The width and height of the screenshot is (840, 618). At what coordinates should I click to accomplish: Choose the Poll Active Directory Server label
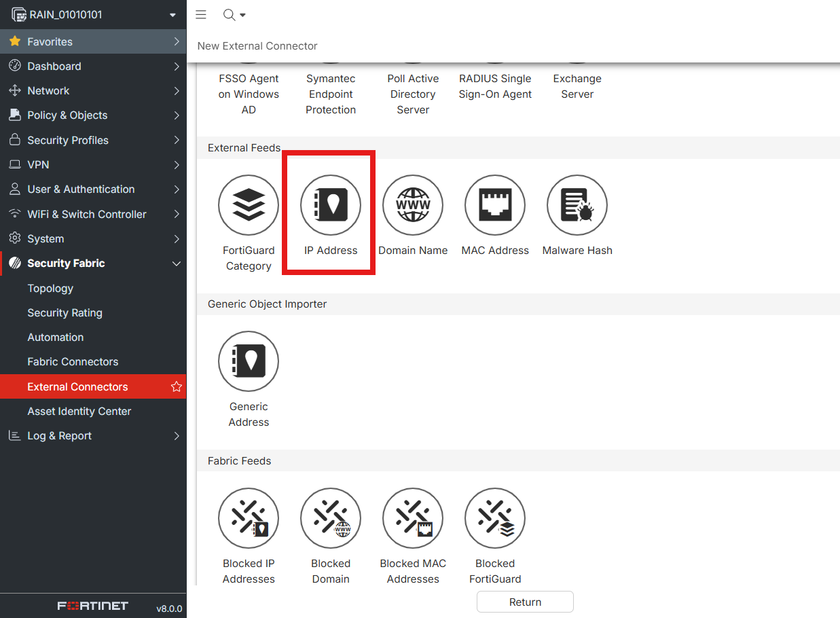[413, 94]
